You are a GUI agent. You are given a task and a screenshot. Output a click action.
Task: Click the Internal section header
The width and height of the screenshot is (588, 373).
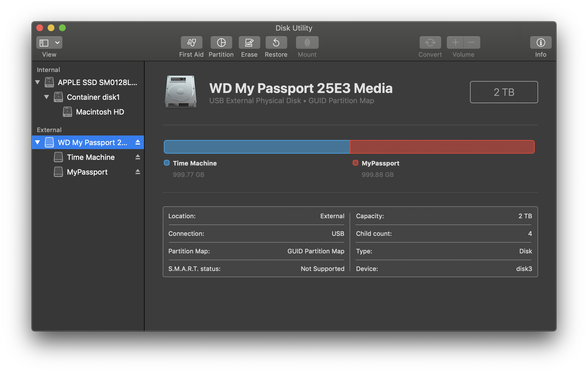[48, 70]
